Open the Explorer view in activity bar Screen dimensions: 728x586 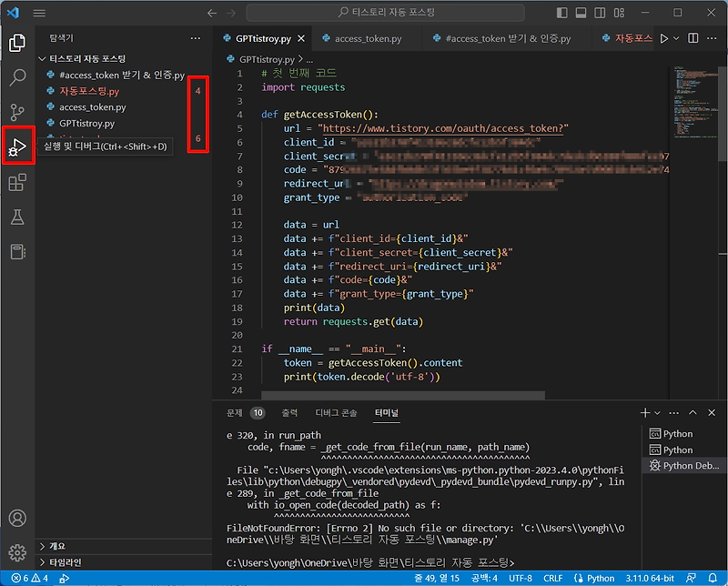click(x=17, y=42)
